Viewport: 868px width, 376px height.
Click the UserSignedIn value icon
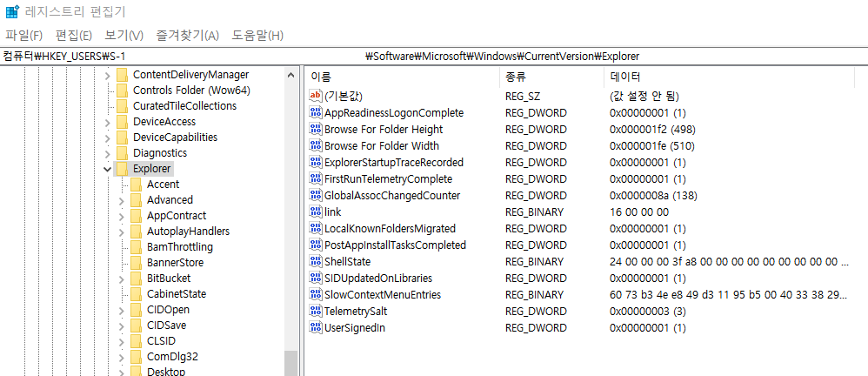click(315, 328)
